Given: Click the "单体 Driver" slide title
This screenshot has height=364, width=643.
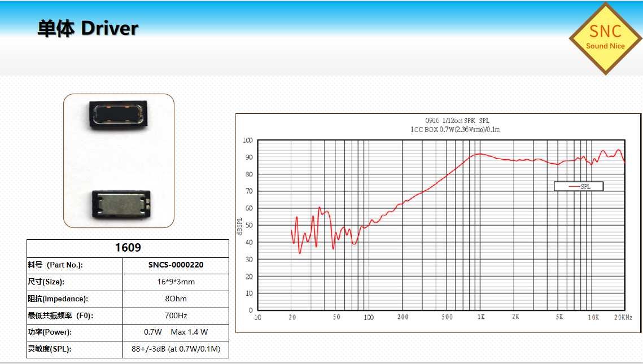Looking at the screenshot, I should [x=88, y=28].
